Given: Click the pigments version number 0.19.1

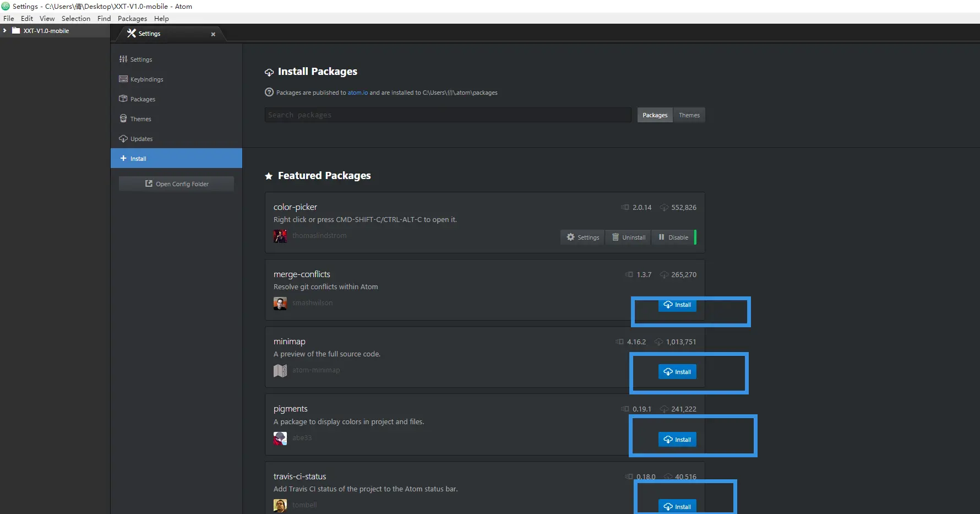Looking at the screenshot, I should (642, 409).
